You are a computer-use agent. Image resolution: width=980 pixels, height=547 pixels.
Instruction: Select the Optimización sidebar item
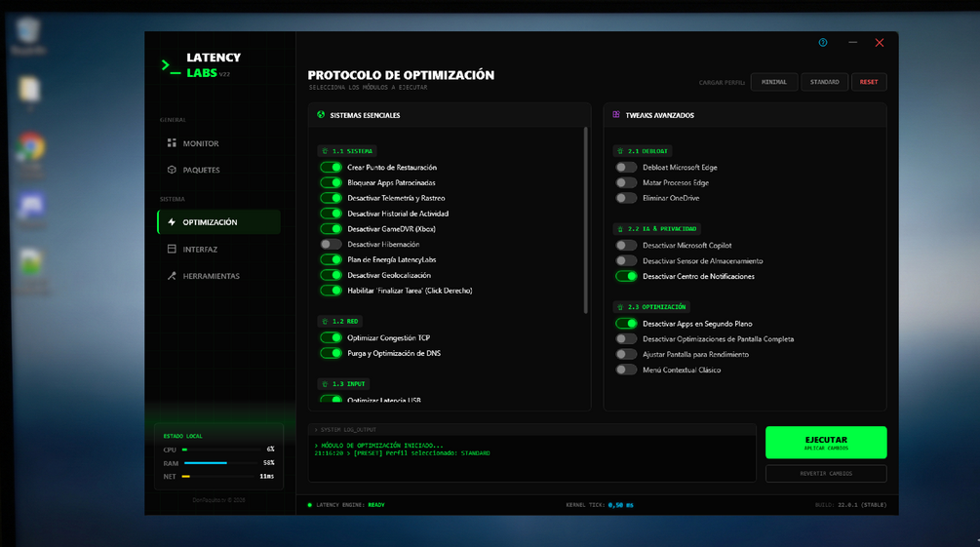coord(218,222)
